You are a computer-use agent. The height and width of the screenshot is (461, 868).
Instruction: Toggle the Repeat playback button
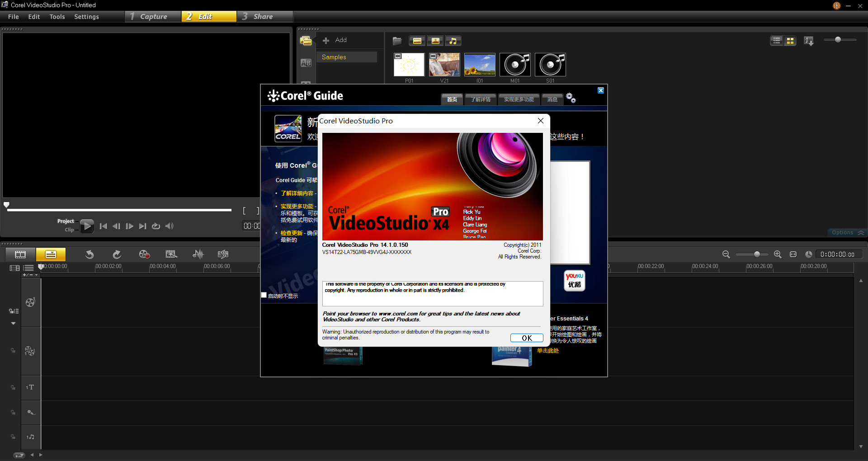click(156, 226)
